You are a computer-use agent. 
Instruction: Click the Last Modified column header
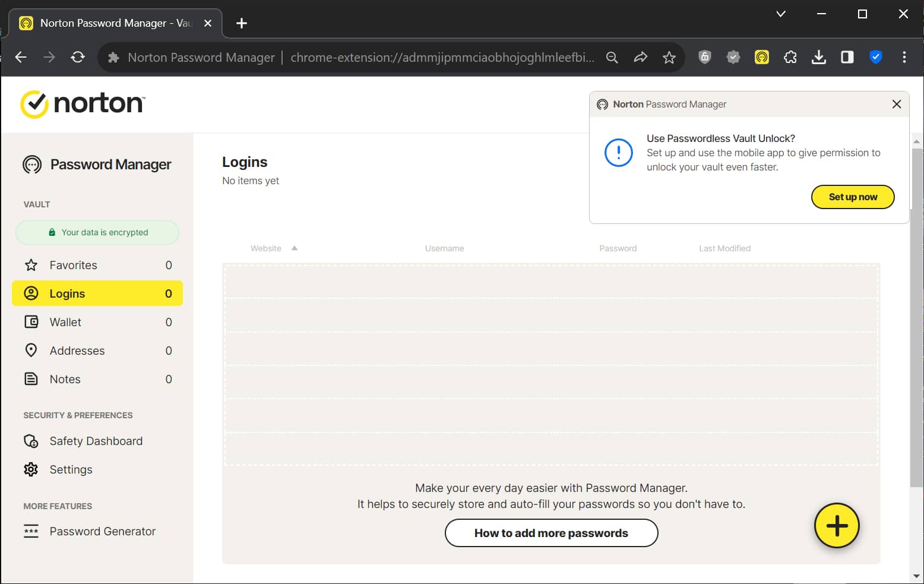(x=724, y=248)
